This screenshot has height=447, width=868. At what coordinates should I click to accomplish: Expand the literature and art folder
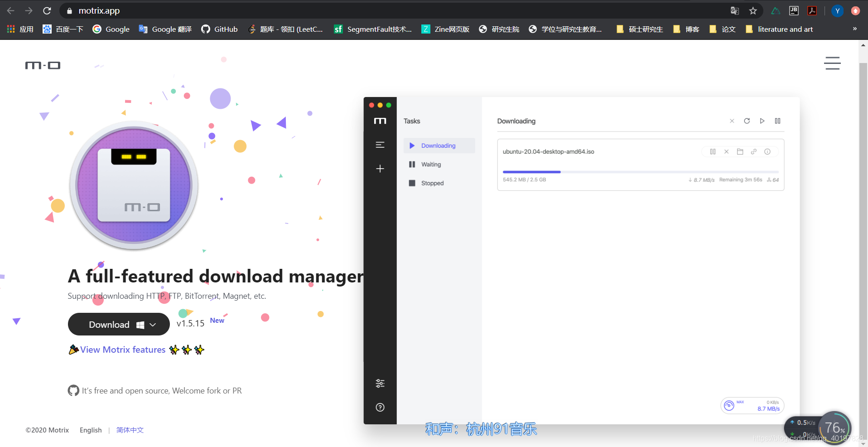pyautogui.click(x=779, y=29)
